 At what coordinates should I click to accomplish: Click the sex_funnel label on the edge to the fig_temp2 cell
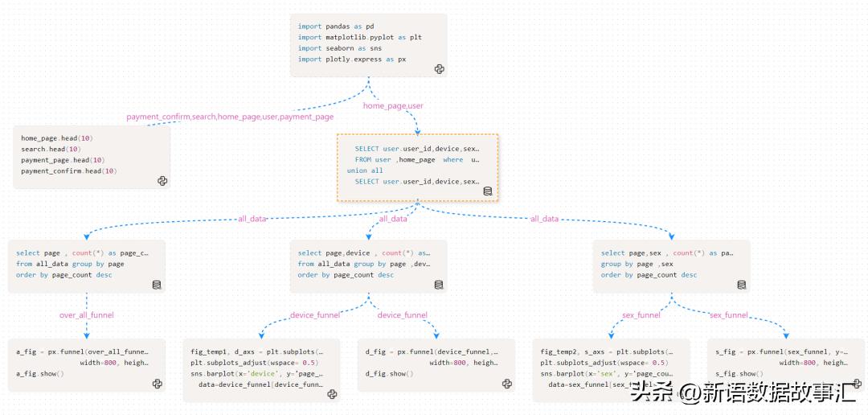pos(641,315)
